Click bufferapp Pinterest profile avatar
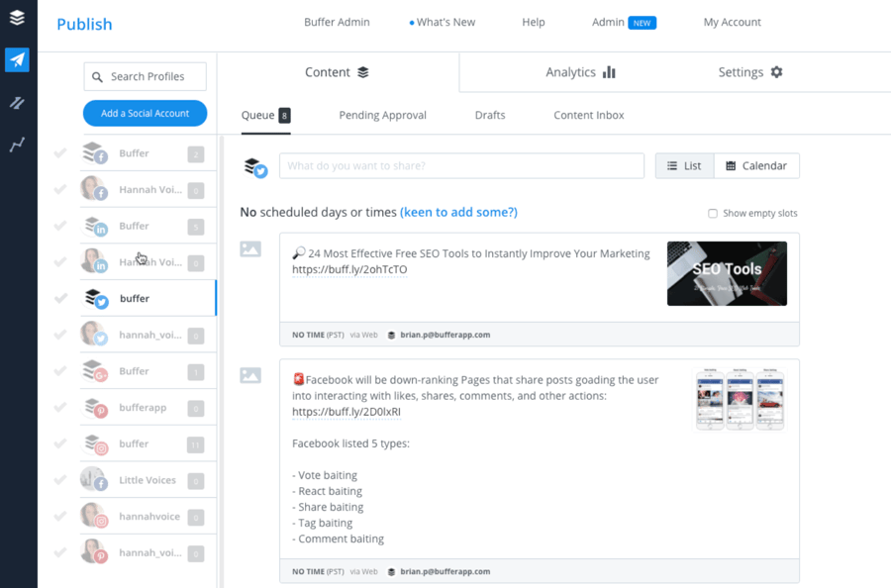Image resolution: width=891 pixels, height=588 pixels. coord(94,407)
